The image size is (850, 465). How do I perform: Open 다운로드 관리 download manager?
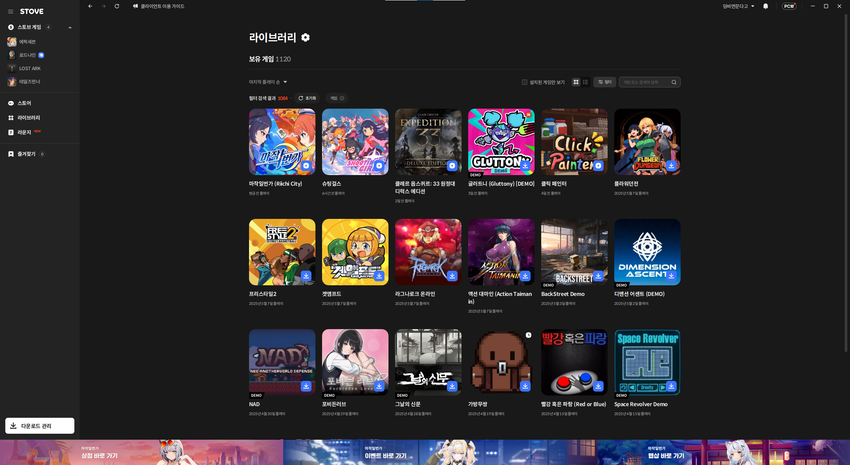(x=40, y=426)
